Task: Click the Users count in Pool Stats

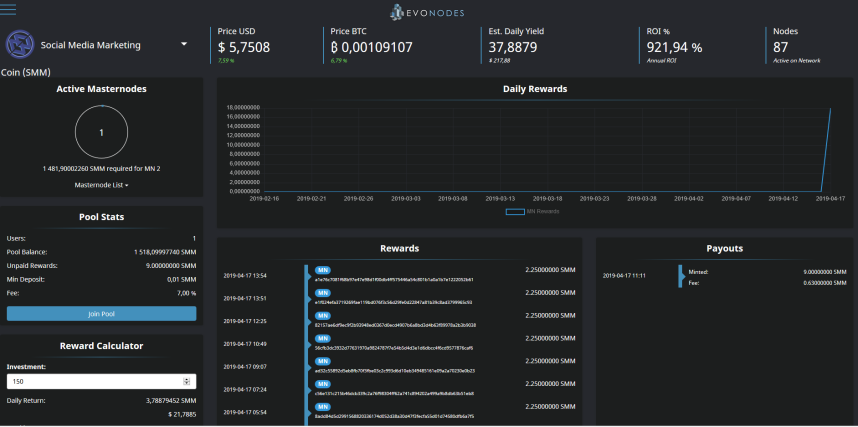Action: point(194,239)
